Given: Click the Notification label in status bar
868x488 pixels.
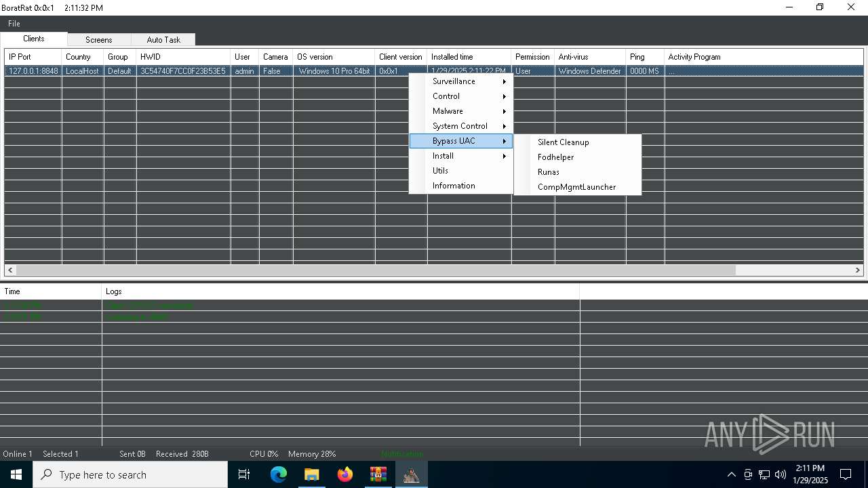Looking at the screenshot, I should [401, 454].
